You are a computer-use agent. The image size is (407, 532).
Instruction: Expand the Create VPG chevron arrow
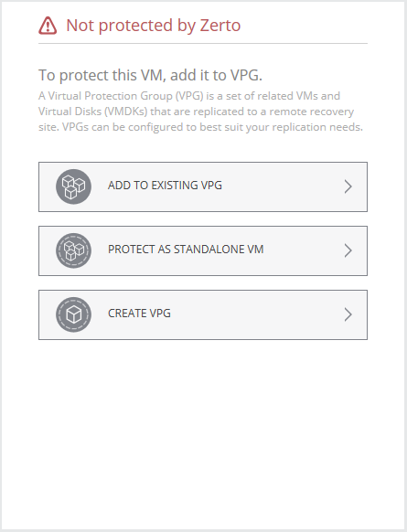[x=348, y=314]
